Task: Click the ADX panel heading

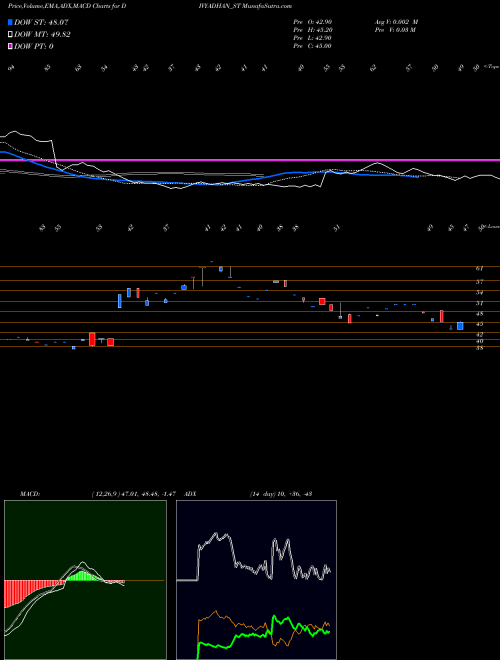Action: point(190,494)
